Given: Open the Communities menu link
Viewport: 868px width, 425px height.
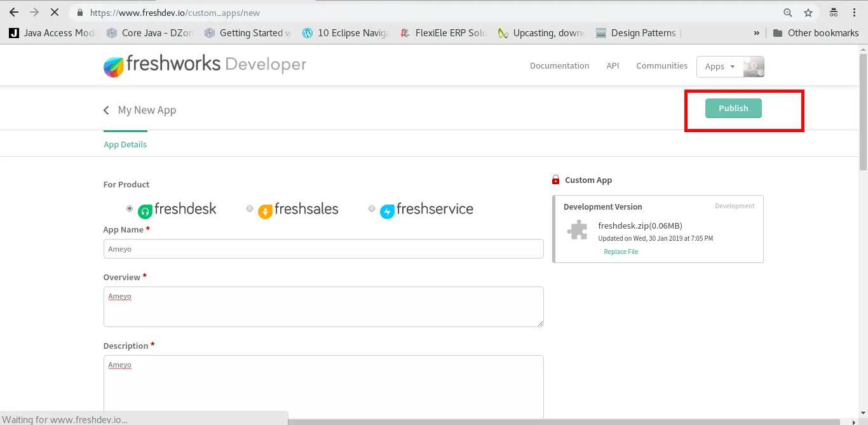Looking at the screenshot, I should click(661, 65).
